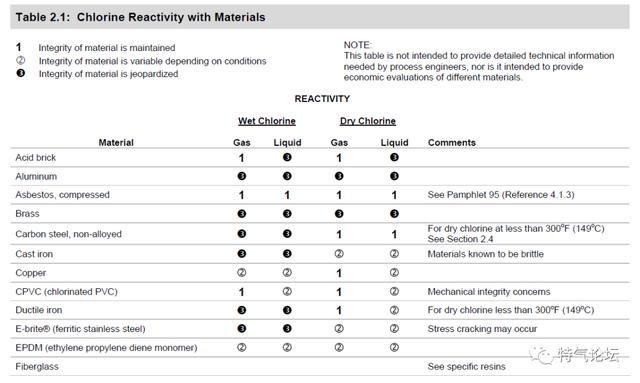Click CPVC dry liquid variable symbol

pyautogui.click(x=394, y=291)
